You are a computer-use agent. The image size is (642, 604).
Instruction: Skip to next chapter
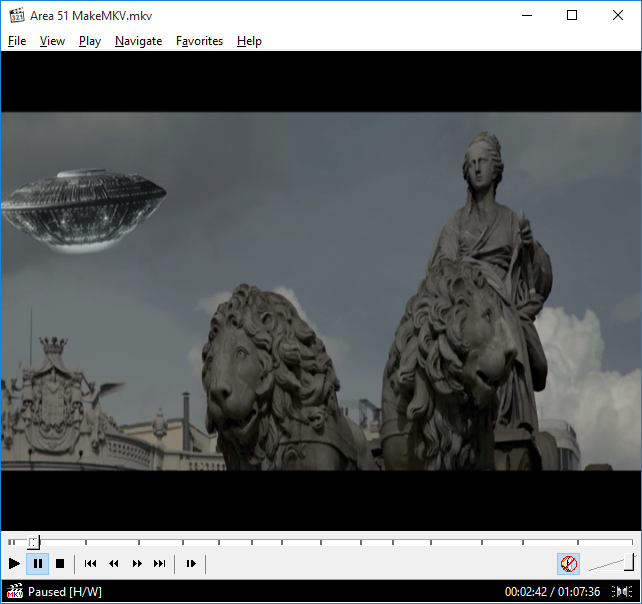point(160,563)
